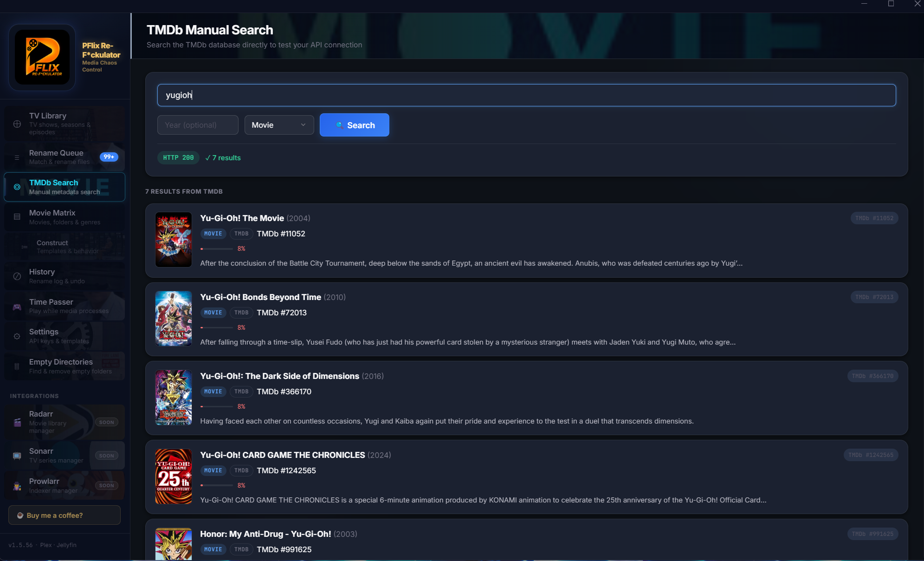This screenshot has width=924, height=561.
Task: Click the INTEGRATIONS section label
Action: [34, 396]
